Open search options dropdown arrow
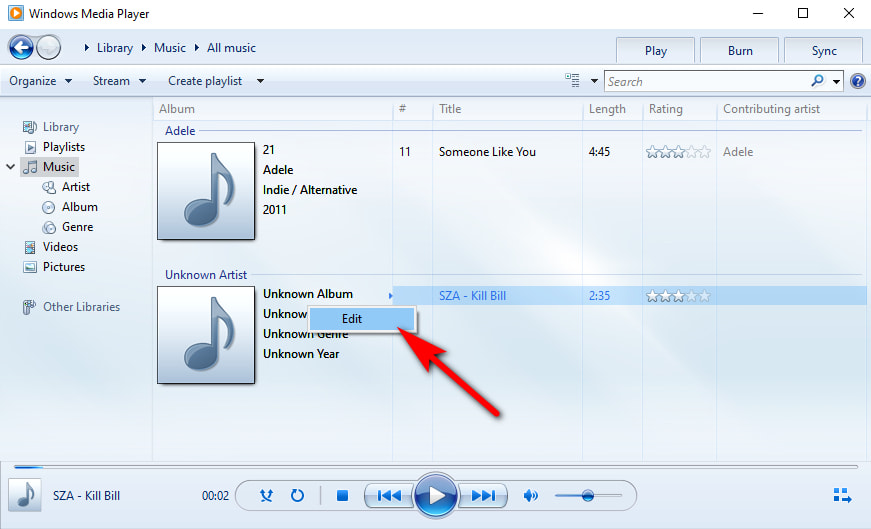Image resolution: width=871 pixels, height=529 pixels. coord(836,82)
